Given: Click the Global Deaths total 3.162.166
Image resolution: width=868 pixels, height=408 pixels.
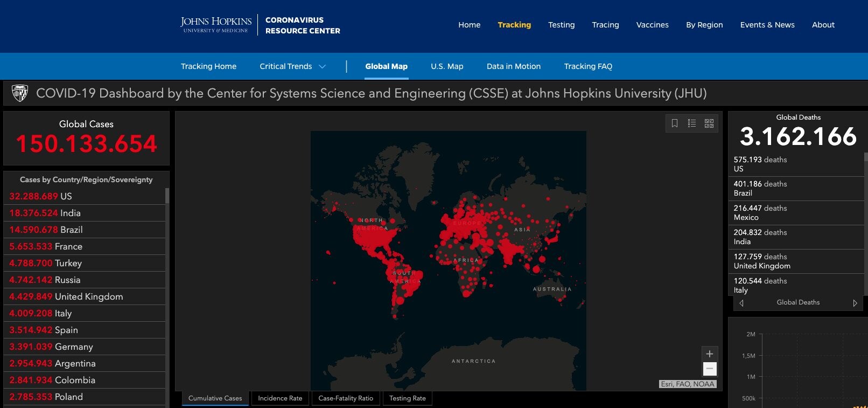Looking at the screenshot, I should click(x=798, y=136).
